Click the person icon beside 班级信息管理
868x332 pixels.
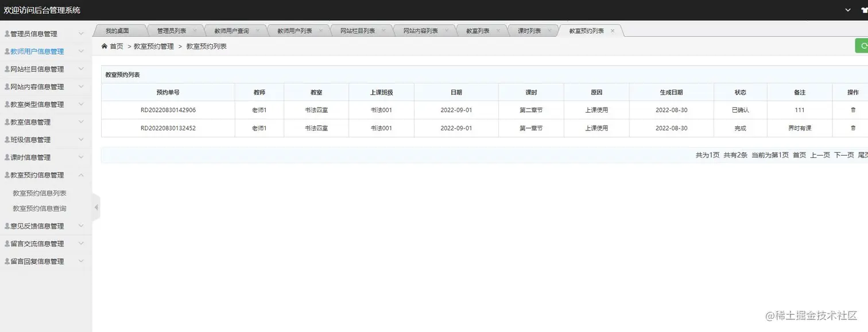7,140
